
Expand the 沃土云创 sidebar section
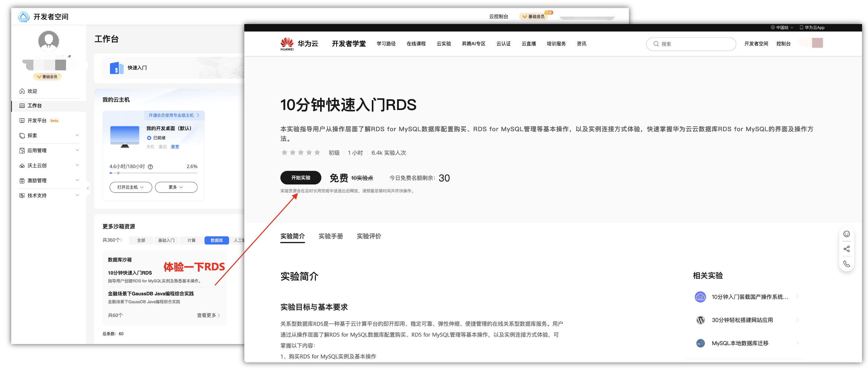click(x=49, y=165)
